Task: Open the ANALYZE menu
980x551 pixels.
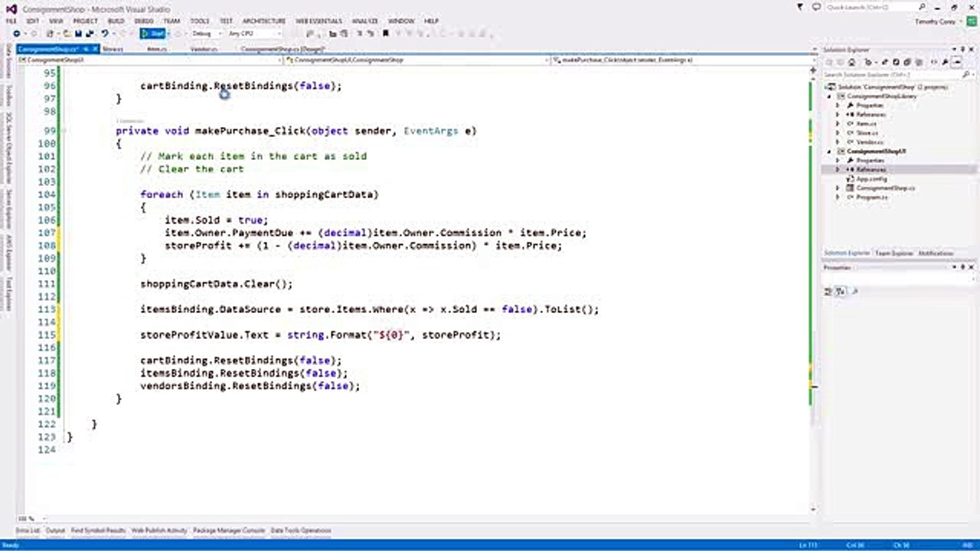Action: click(x=365, y=21)
